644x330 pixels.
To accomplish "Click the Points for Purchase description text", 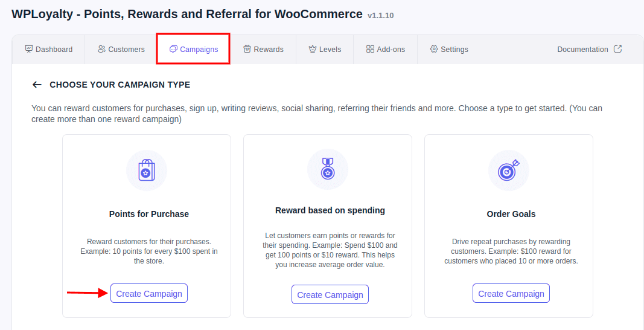I will (x=149, y=251).
